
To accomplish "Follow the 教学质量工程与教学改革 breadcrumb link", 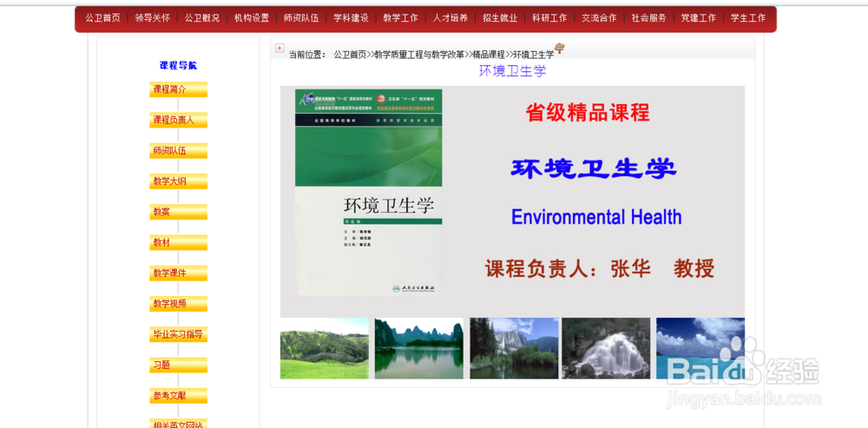I will point(419,55).
